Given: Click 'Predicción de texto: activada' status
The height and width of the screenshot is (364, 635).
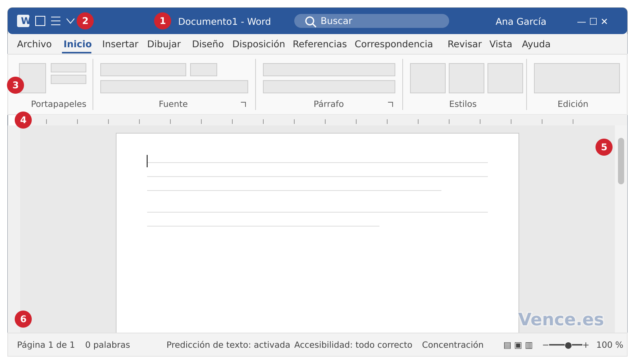Looking at the screenshot, I should (x=228, y=345).
